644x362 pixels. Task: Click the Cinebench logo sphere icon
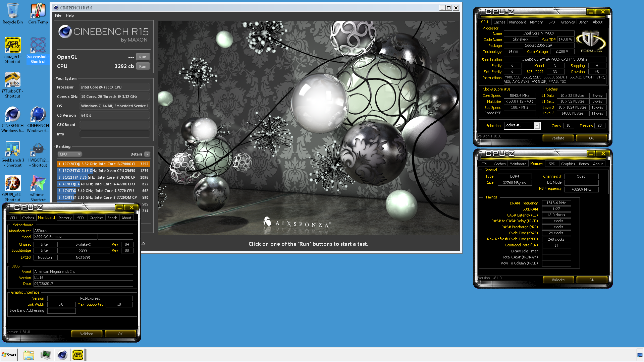click(65, 32)
